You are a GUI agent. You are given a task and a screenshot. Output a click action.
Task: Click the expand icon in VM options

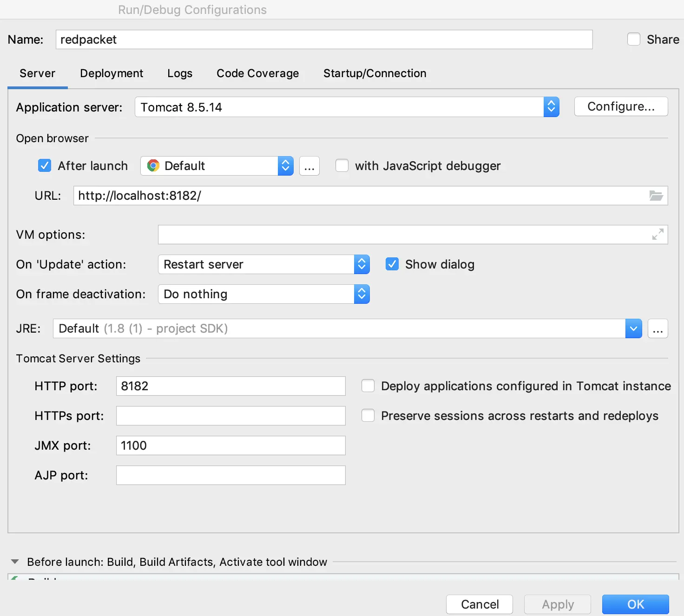[x=658, y=235]
